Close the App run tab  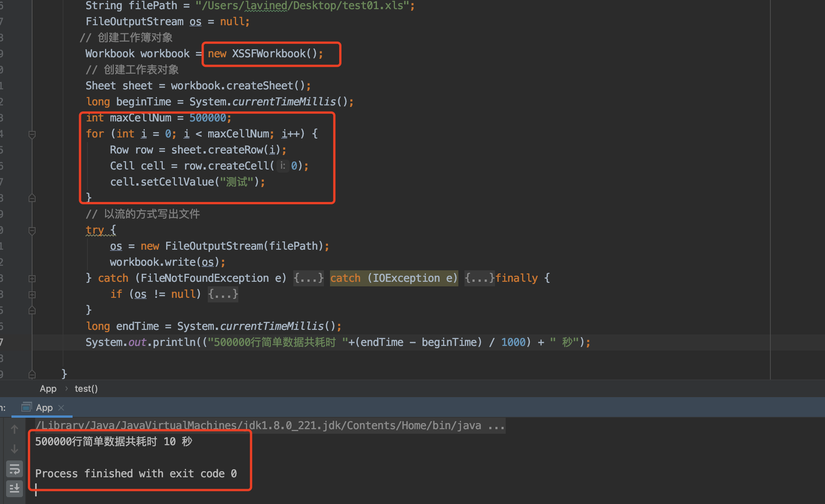(61, 408)
